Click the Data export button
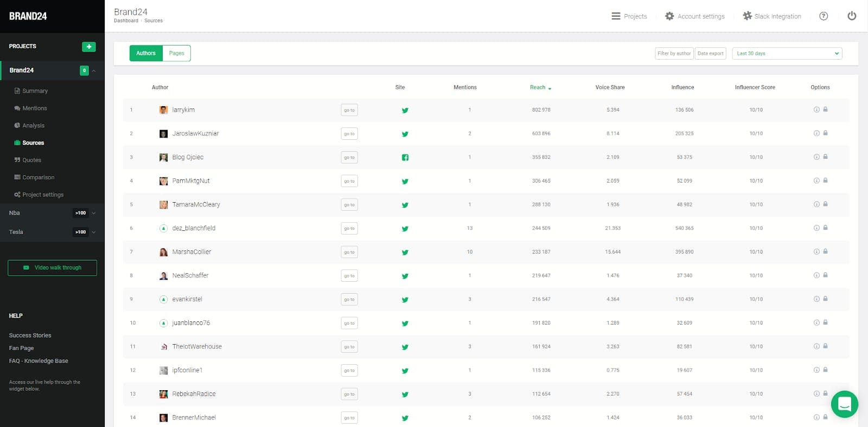Screen dimensions: 868x427 [x=710, y=54]
